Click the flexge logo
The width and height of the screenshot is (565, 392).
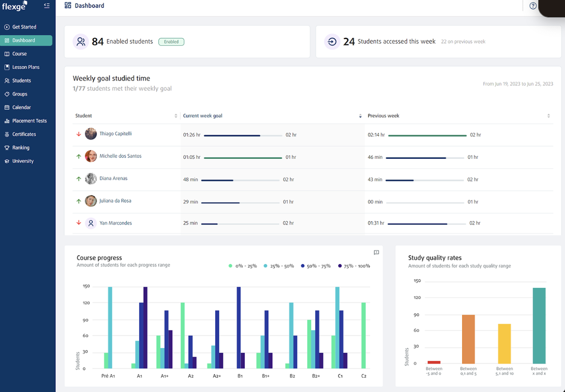tap(14, 6)
